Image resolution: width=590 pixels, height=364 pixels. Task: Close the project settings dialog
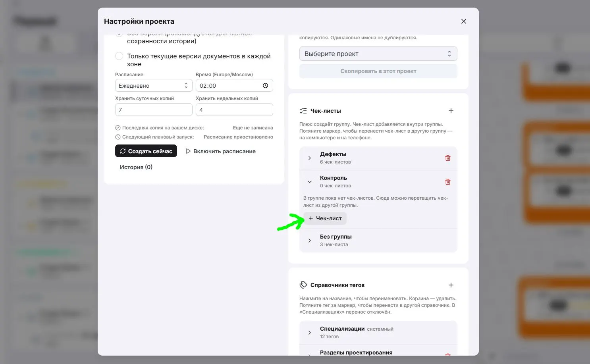463,21
